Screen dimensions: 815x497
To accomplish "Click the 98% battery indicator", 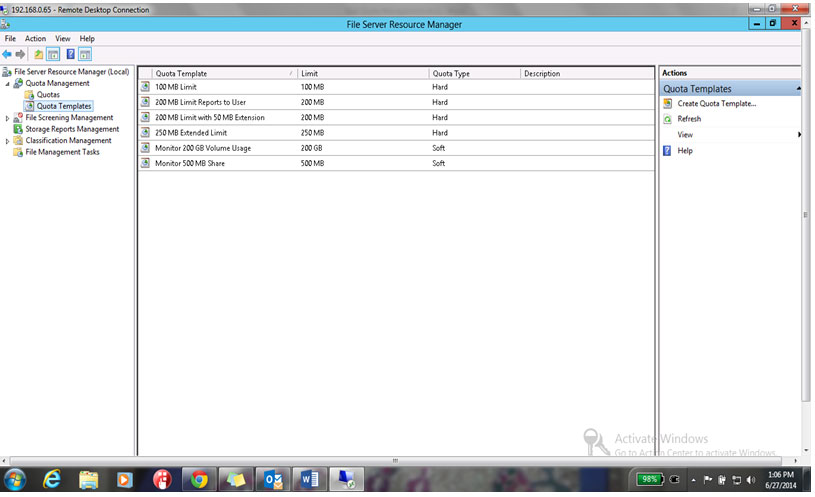I will (650, 479).
